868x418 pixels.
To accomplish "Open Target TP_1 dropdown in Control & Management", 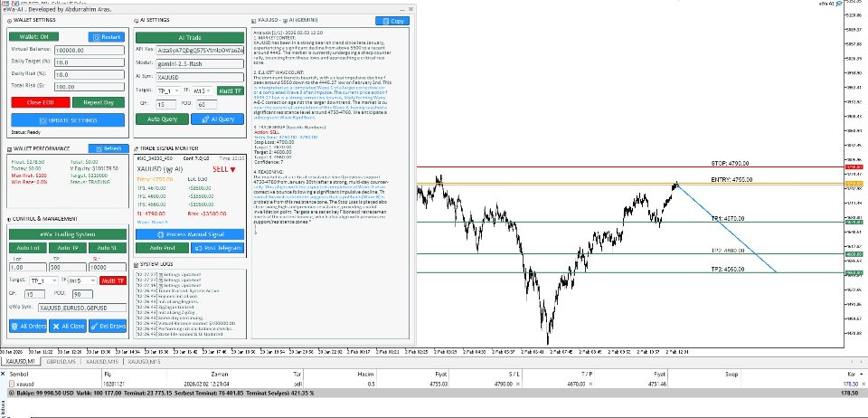I will (43, 280).
